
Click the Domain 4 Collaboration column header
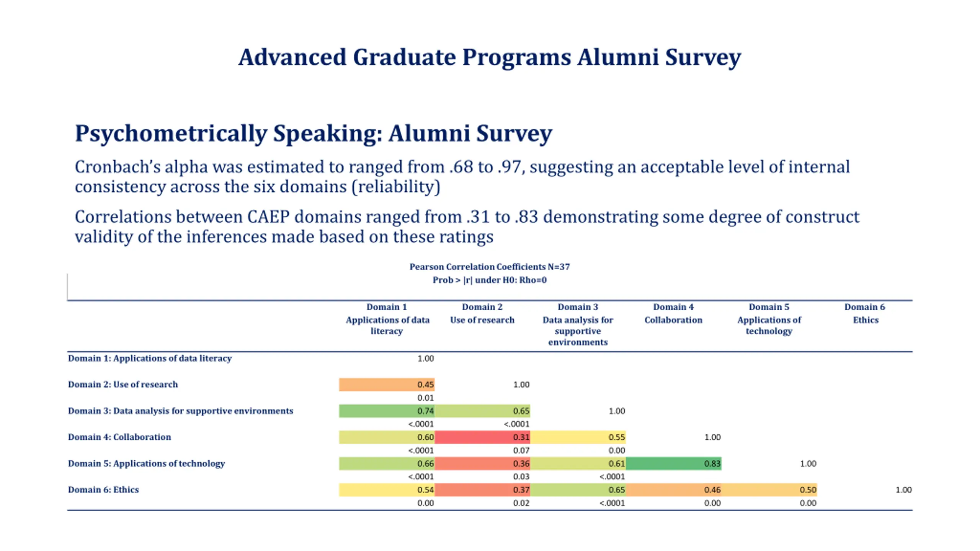673,313
